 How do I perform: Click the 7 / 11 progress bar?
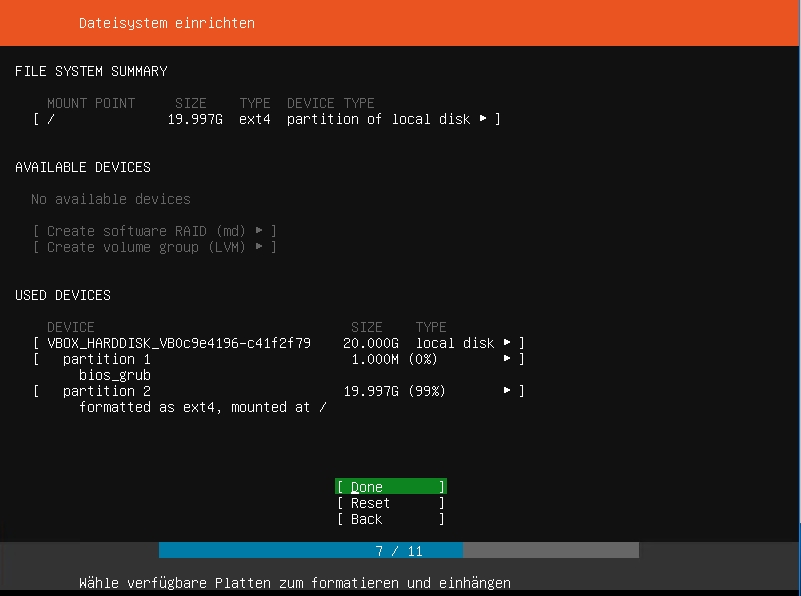coord(398,551)
